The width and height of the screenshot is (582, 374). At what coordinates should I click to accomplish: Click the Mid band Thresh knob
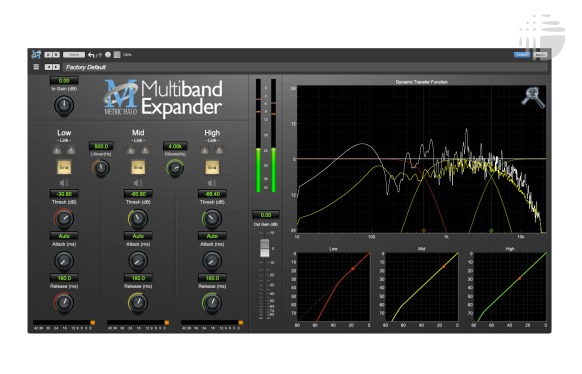138,218
